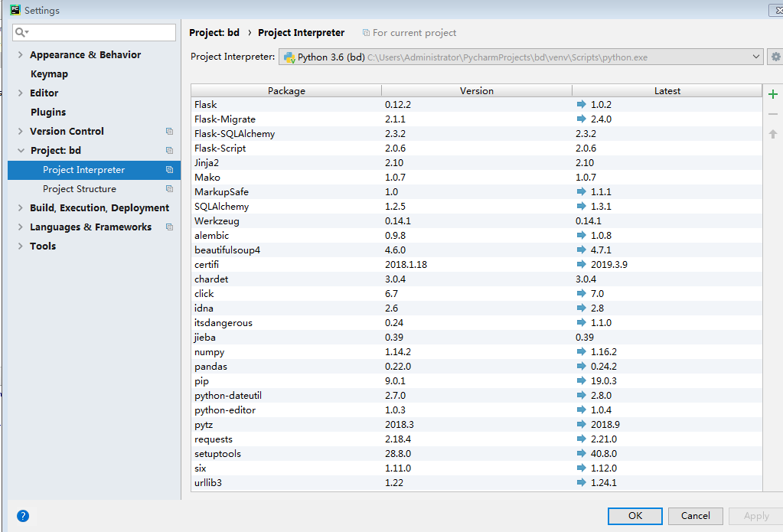Expand the Version Control section
The height and width of the screenshot is (532, 783).
click(21, 132)
